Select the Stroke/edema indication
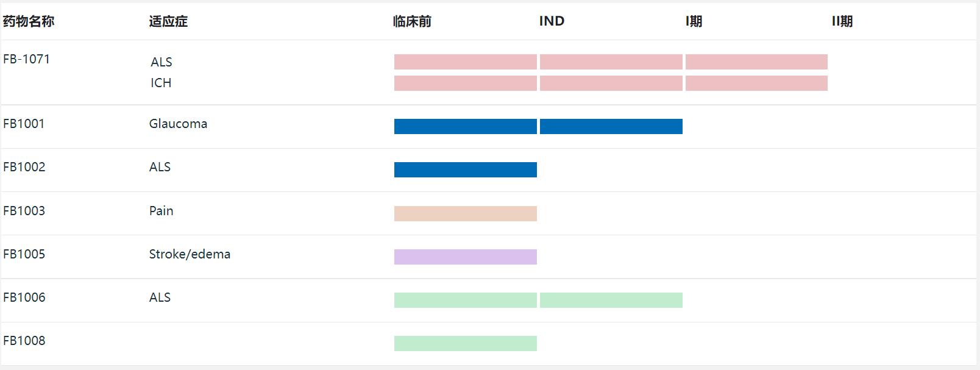Screen dimensions: 980x370 (190, 254)
